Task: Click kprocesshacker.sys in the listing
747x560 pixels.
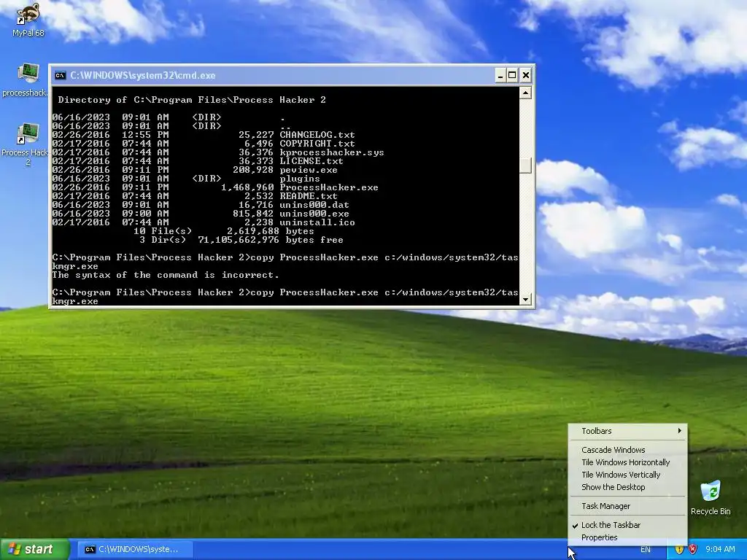Action: [x=332, y=152]
